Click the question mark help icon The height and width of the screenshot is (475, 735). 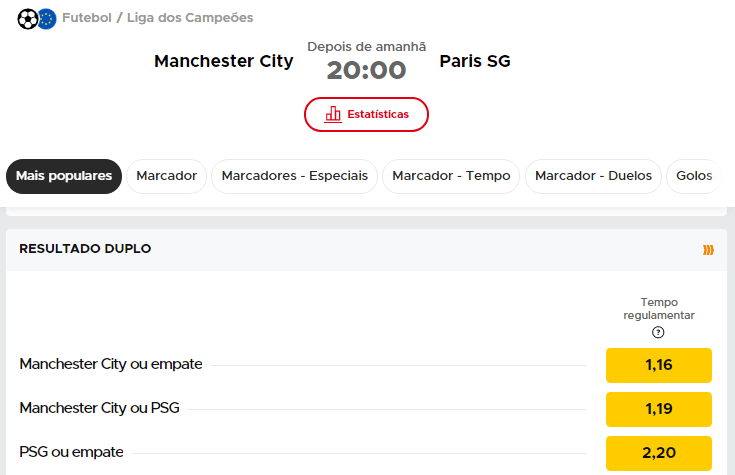click(x=658, y=333)
